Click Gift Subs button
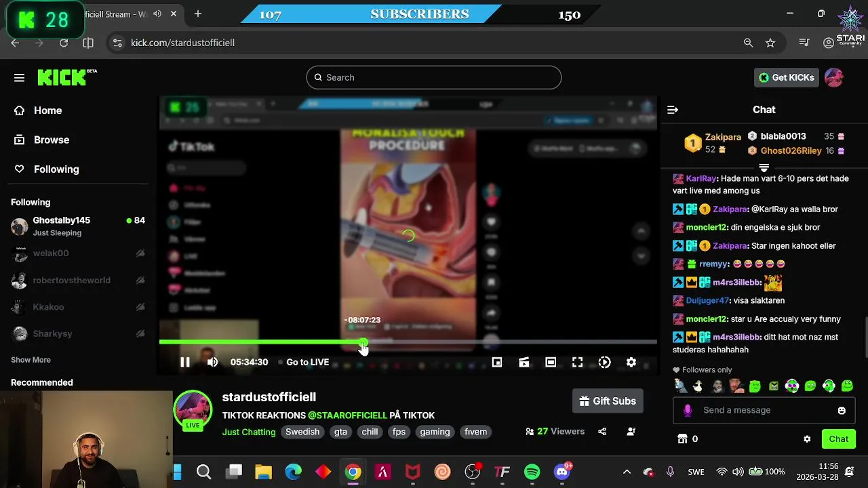Screen dimensions: 868x488 608,401
